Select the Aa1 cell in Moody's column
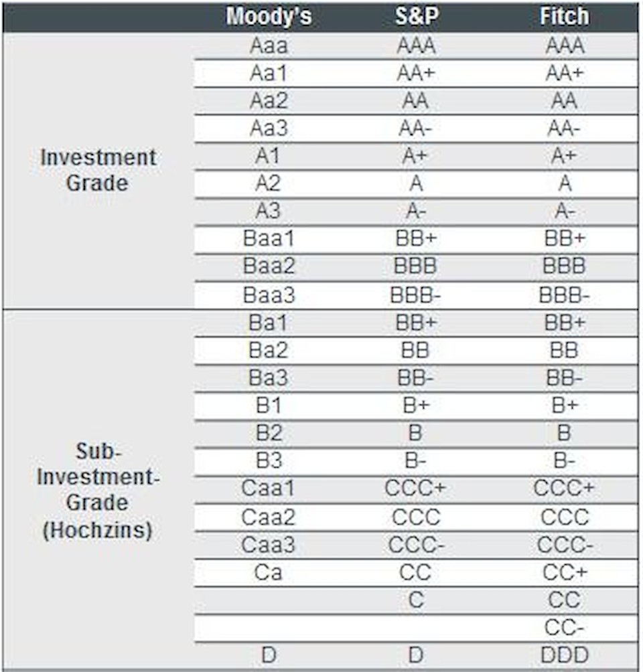 click(269, 74)
